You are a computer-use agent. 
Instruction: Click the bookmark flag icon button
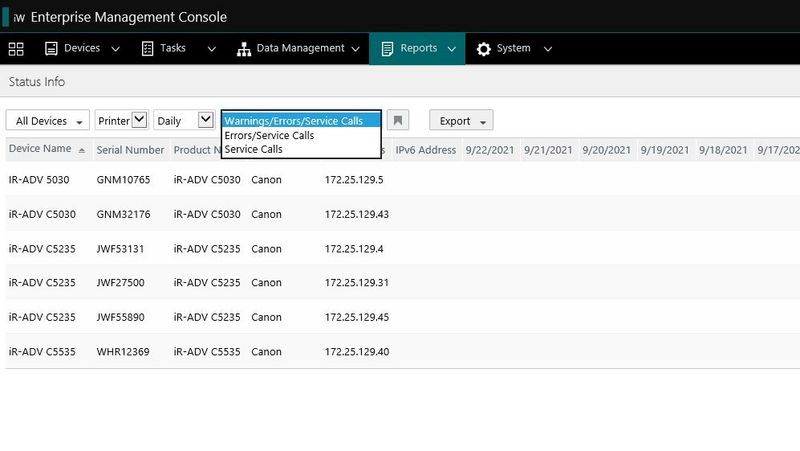[398, 120]
